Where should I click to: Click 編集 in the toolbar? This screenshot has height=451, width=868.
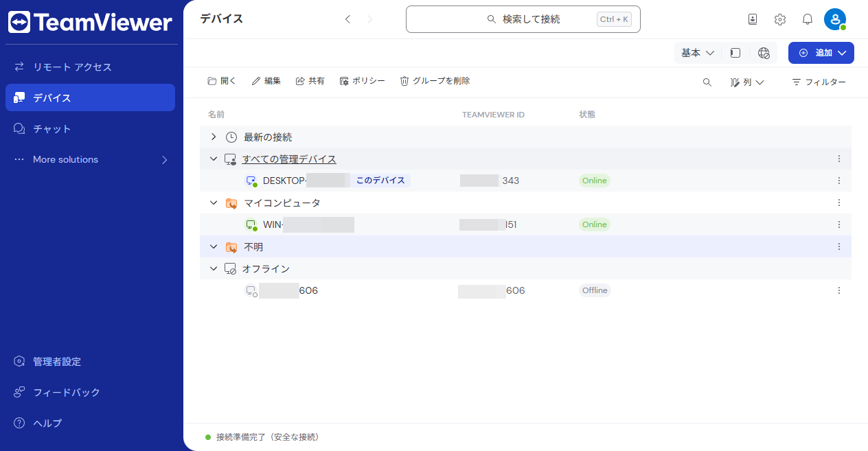266,81
